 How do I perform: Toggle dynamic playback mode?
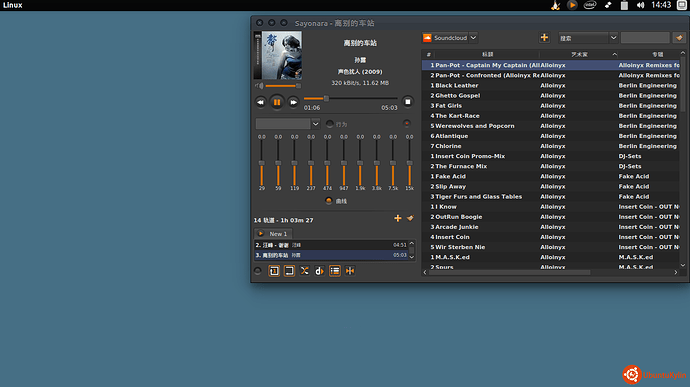[x=319, y=271]
